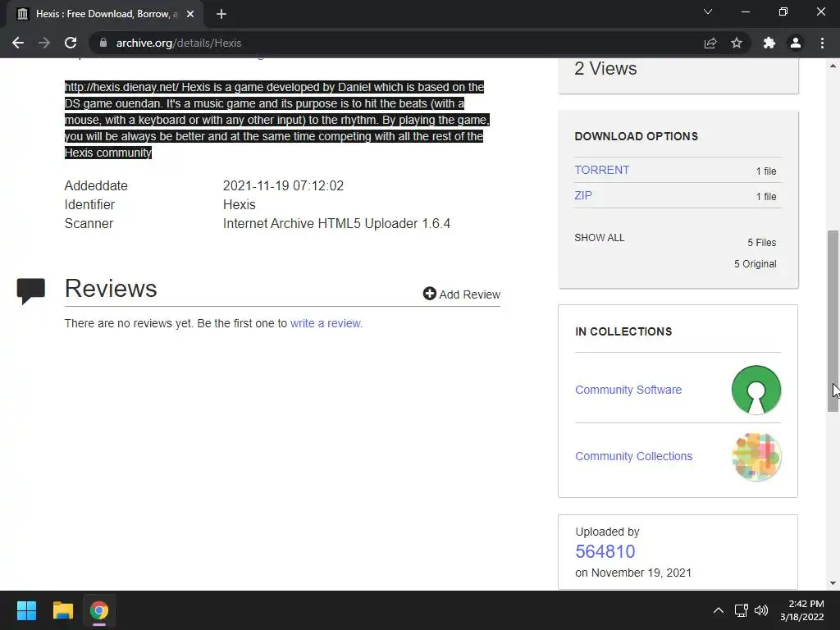Bookmark this page with the star icon
This screenshot has width=840, height=630.
point(737,43)
